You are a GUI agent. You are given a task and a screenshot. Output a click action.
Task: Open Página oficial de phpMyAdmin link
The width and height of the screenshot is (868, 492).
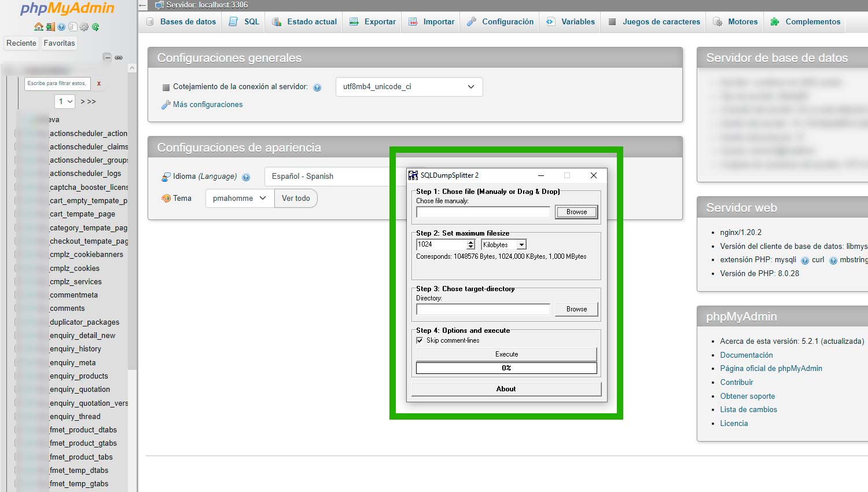771,368
